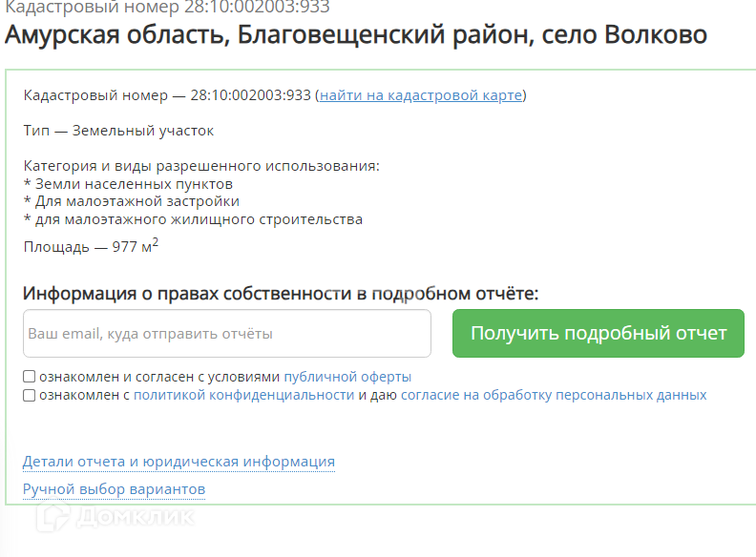The width and height of the screenshot is (756, 557).
Task: Open the 'политикой конфиденциальности' link
Action: pyautogui.click(x=244, y=395)
